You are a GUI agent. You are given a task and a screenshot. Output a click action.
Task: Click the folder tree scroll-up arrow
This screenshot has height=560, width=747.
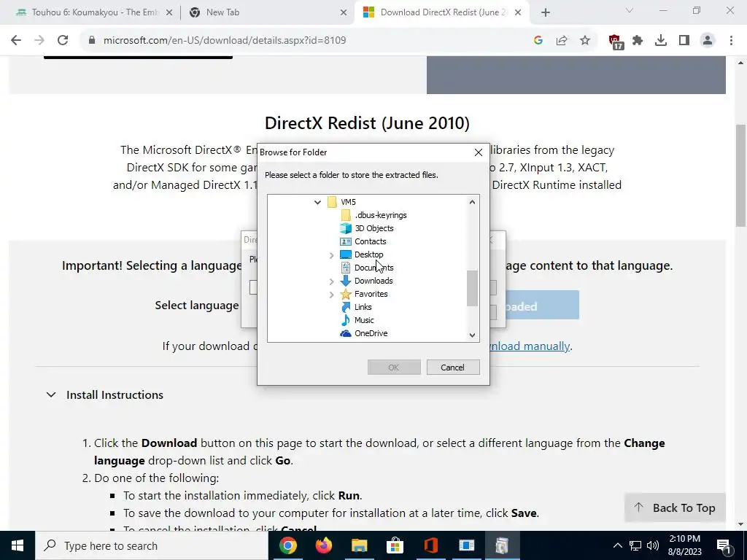[472, 202]
